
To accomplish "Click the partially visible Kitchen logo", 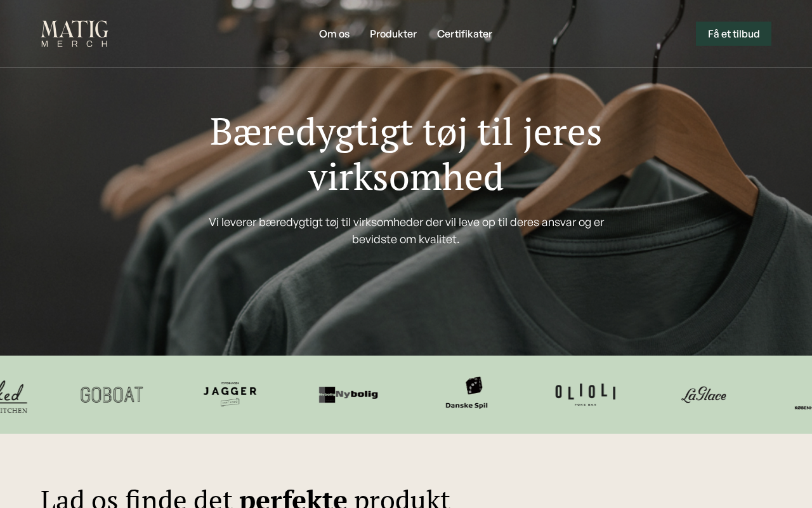I will tap(13, 396).
